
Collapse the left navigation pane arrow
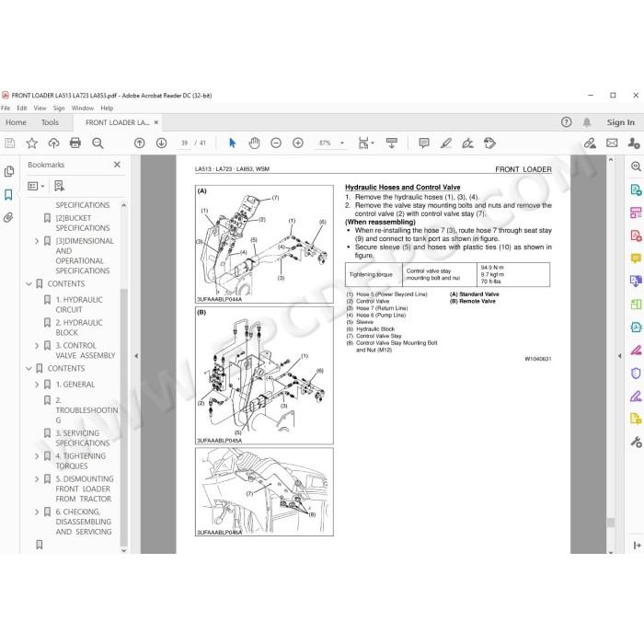[x=136, y=356]
